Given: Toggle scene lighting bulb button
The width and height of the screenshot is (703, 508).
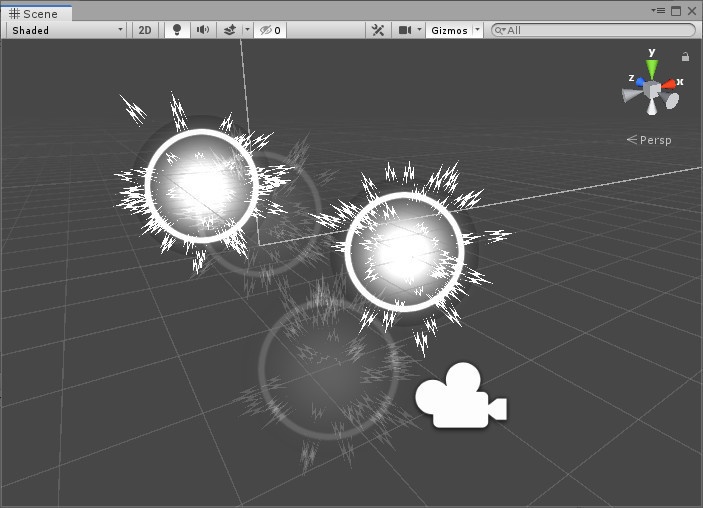Looking at the screenshot, I should (x=177, y=30).
